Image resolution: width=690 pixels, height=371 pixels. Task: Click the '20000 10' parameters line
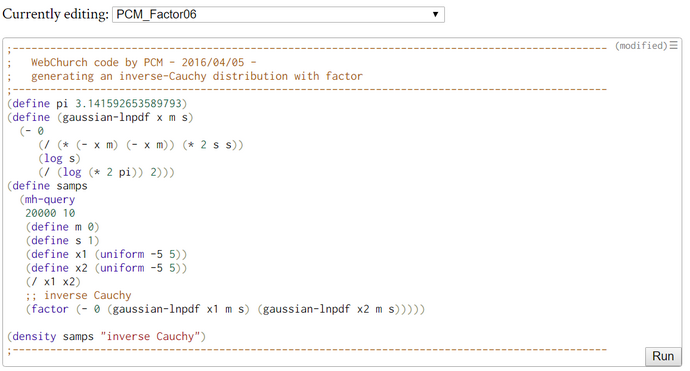point(50,213)
